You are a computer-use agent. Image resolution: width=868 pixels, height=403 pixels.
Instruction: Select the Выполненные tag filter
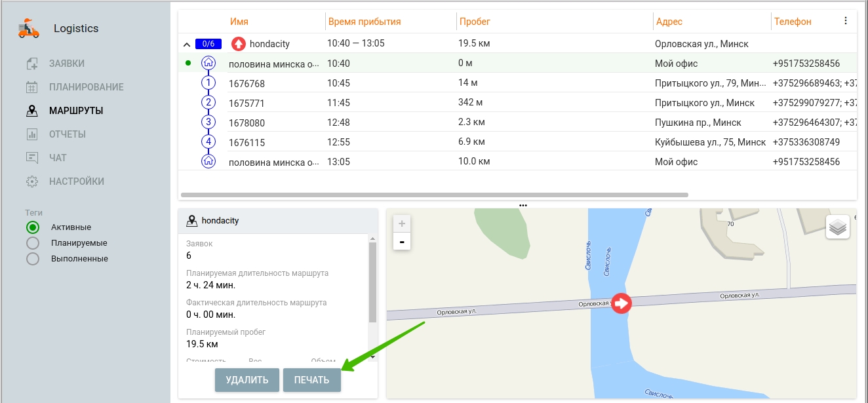(x=33, y=259)
